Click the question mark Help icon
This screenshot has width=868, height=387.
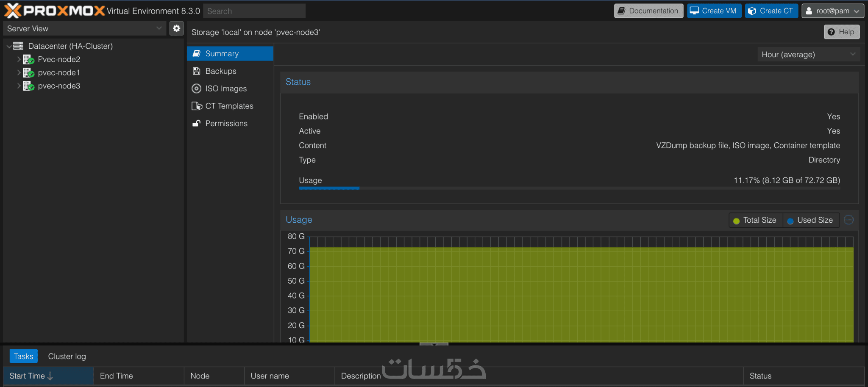(x=831, y=32)
